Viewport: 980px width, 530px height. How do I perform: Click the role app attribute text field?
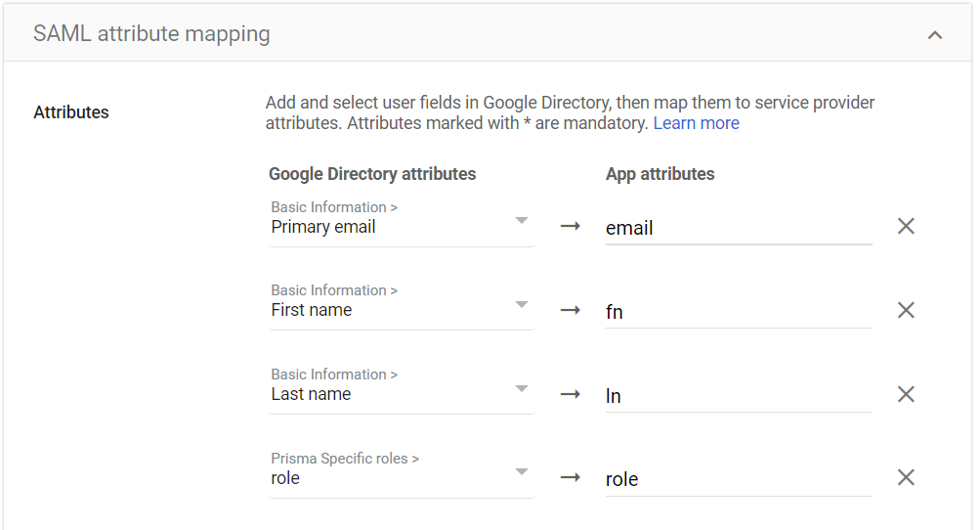[x=738, y=479]
